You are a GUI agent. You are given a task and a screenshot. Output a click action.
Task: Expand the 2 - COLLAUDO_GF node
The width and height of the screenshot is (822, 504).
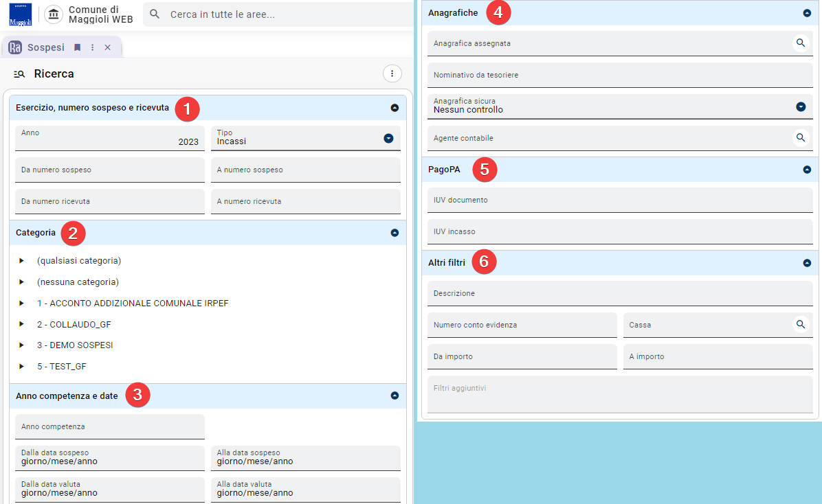click(x=21, y=324)
